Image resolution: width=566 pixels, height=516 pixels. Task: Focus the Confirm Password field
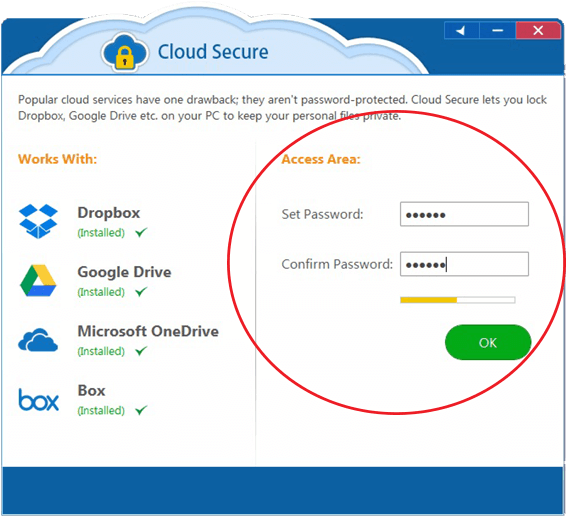[x=464, y=264]
